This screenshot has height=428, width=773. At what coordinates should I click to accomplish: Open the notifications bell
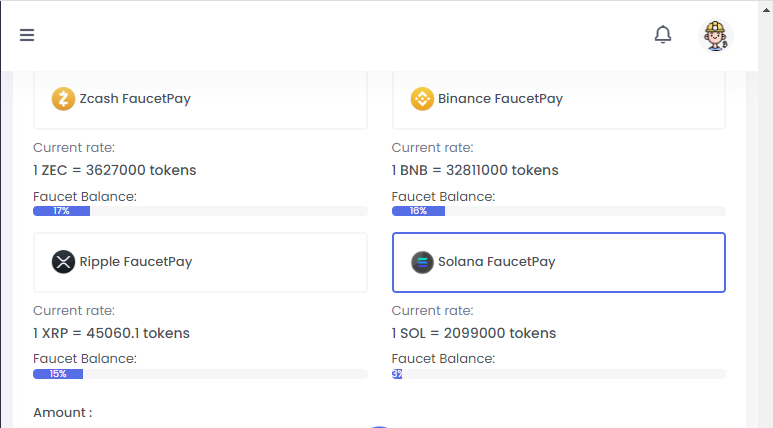pos(663,35)
